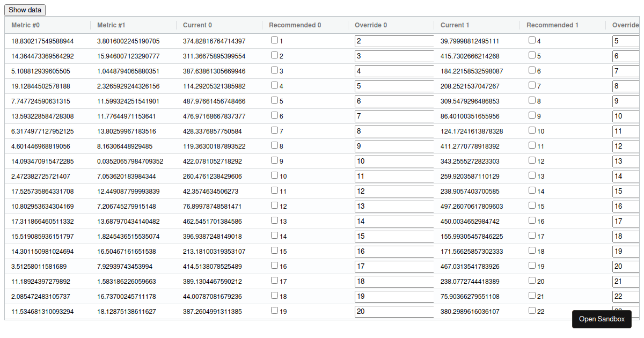Tick the Recommended 0 checkbox labeled 10

coord(275,175)
